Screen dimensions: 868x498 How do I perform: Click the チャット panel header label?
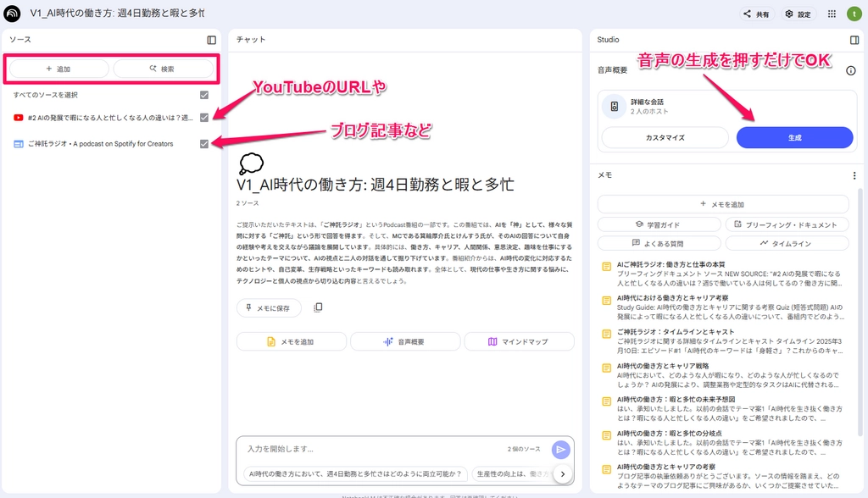point(251,39)
